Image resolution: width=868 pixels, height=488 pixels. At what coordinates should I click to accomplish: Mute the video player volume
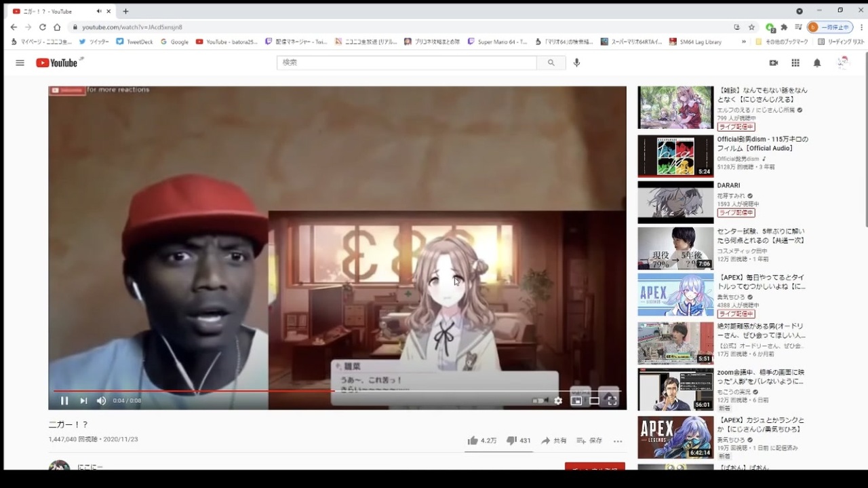101,400
